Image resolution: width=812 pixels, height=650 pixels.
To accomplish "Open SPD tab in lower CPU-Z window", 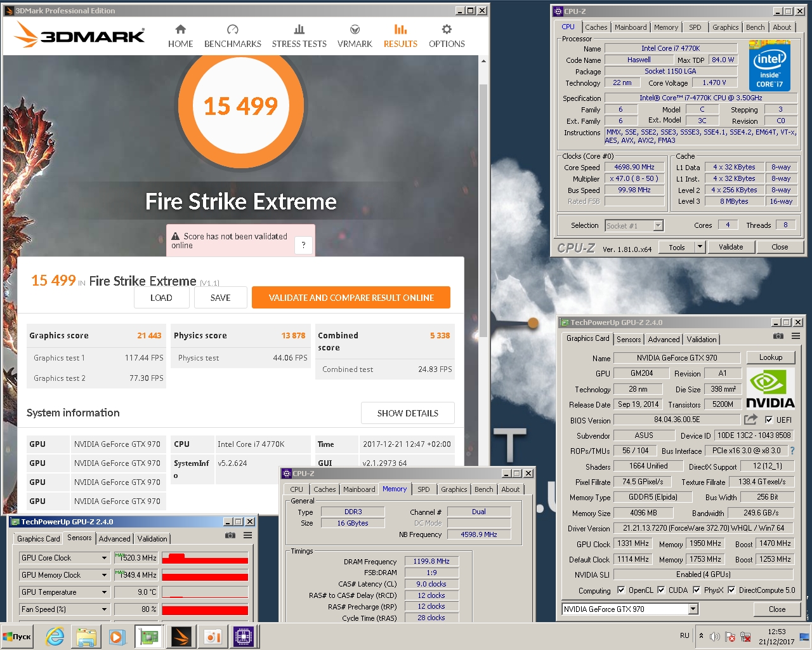I will 424,489.
